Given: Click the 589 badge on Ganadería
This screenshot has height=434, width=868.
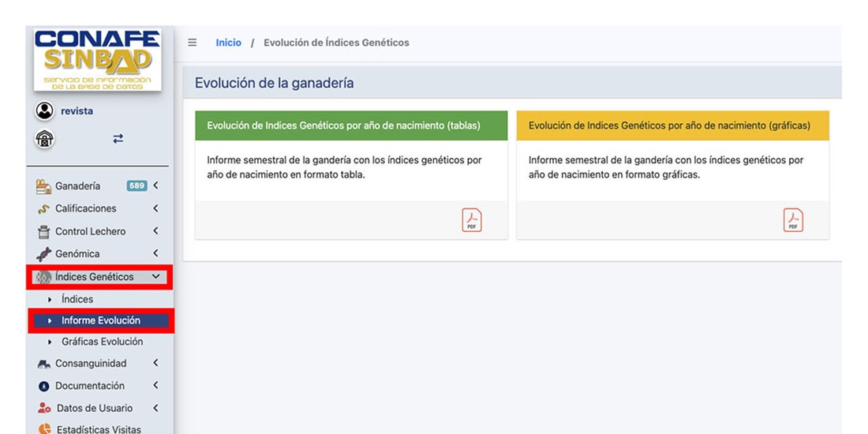Looking at the screenshot, I should [x=137, y=186].
